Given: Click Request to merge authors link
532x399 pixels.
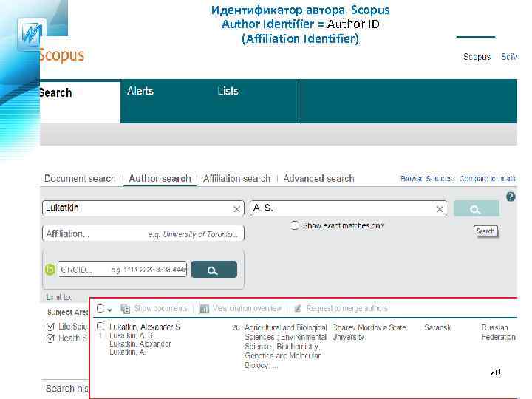Looking at the screenshot, I should [347, 308].
